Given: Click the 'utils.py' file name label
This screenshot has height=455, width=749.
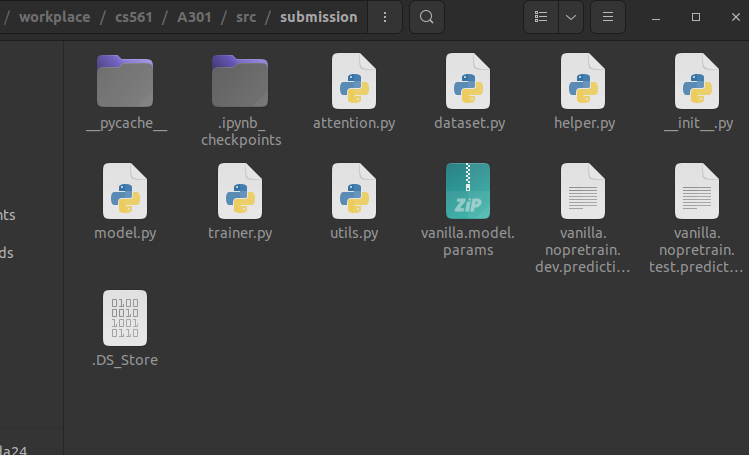Looking at the screenshot, I should 354,233.
